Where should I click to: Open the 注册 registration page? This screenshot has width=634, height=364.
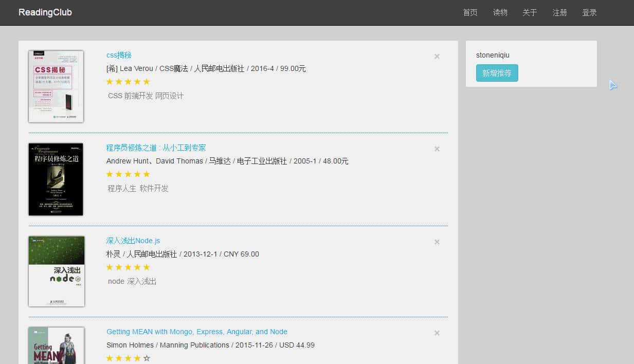point(559,12)
